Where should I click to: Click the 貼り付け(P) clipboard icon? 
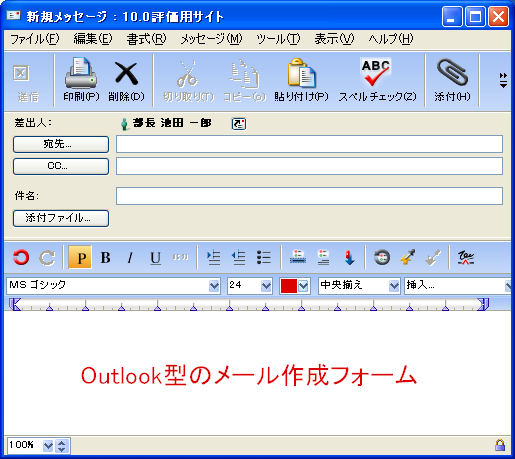pyautogui.click(x=301, y=73)
